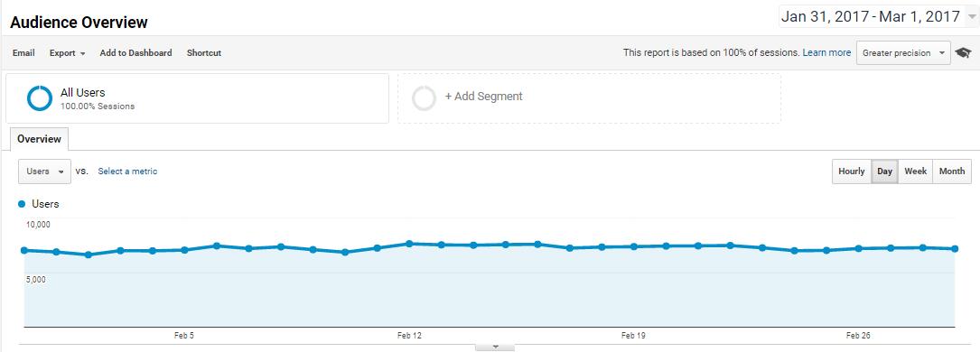Click the Feb 12 data point on graph

coord(409,244)
